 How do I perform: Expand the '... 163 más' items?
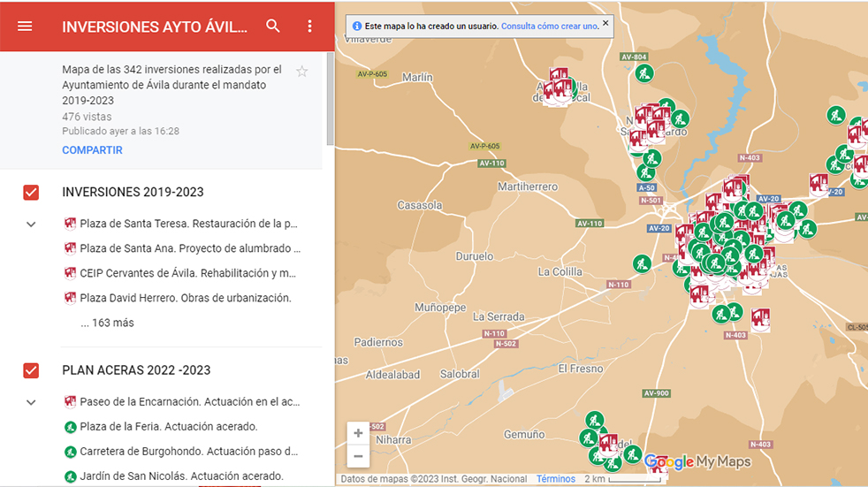[107, 323]
